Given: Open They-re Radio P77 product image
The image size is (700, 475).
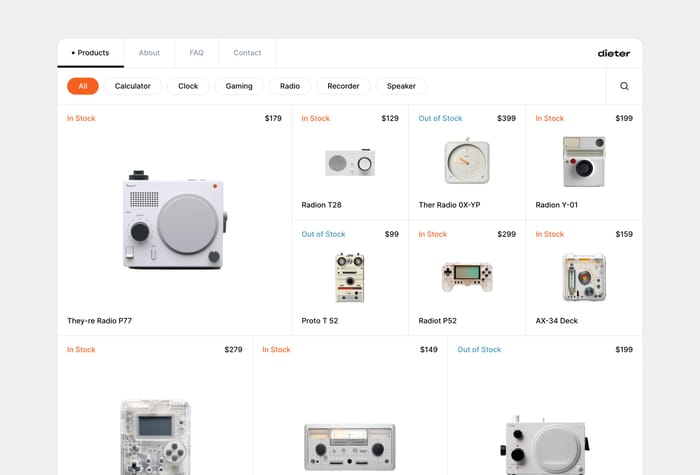Looking at the screenshot, I should coord(175,220).
